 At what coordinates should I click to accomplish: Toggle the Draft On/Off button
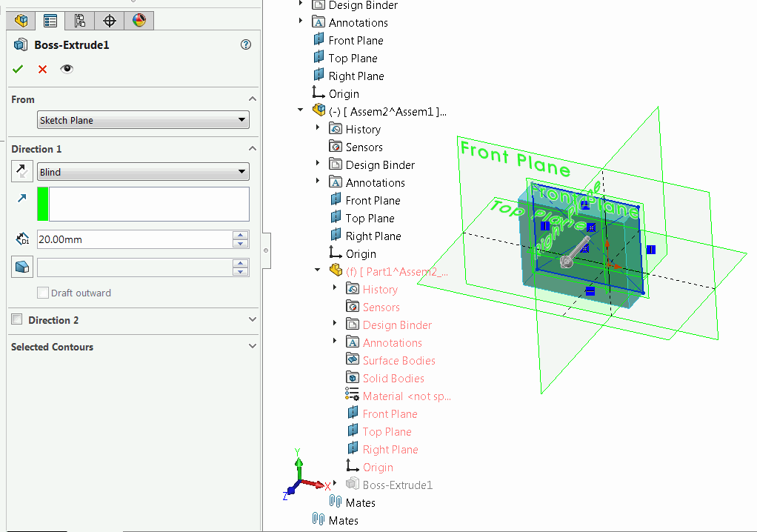21,267
